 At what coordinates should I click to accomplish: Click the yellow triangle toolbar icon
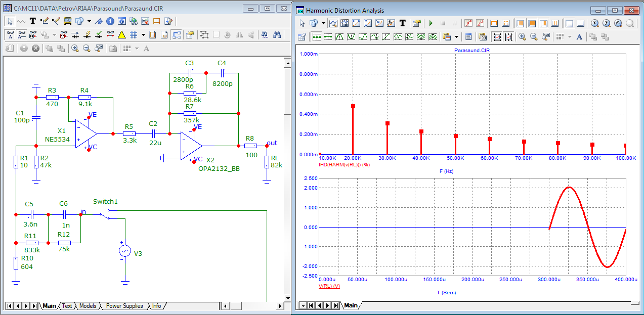tap(121, 35)
